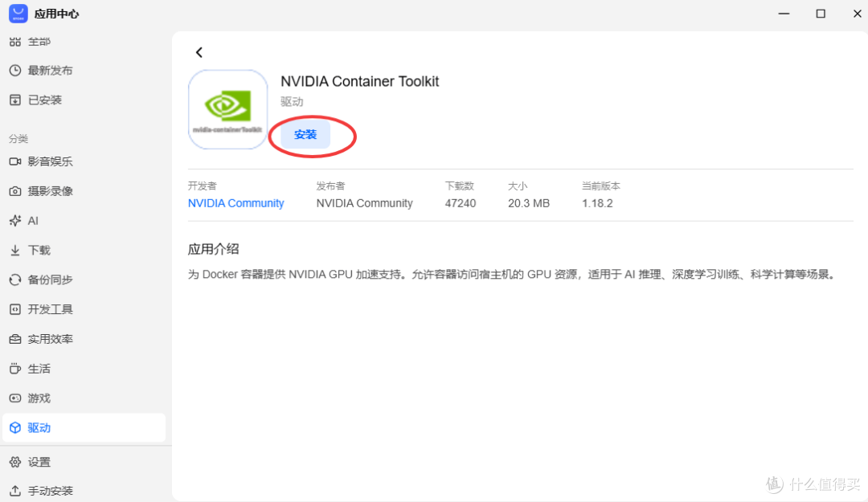Click the cup icon for 生活
This screenshot has width=868, height=502.
coord(15,369)
